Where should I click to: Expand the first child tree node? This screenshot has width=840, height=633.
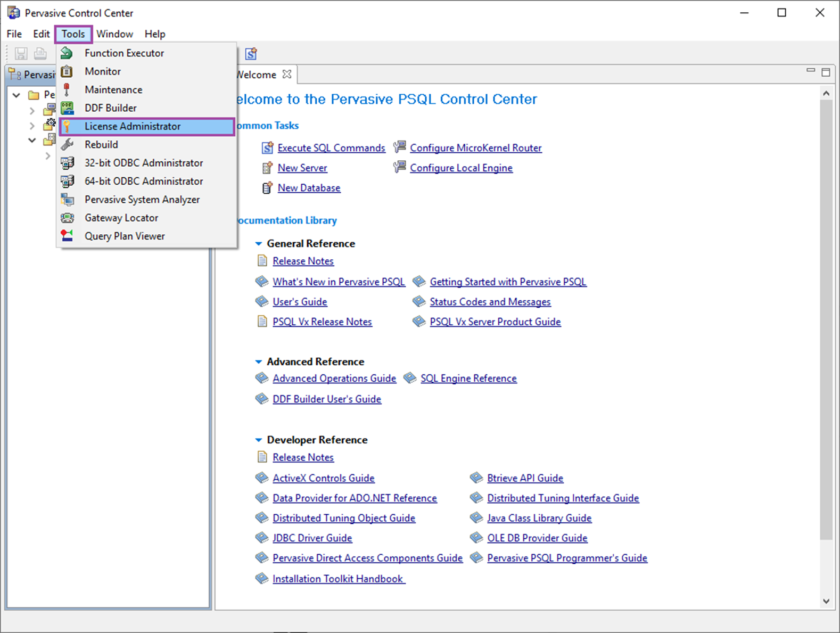point(32,111)
